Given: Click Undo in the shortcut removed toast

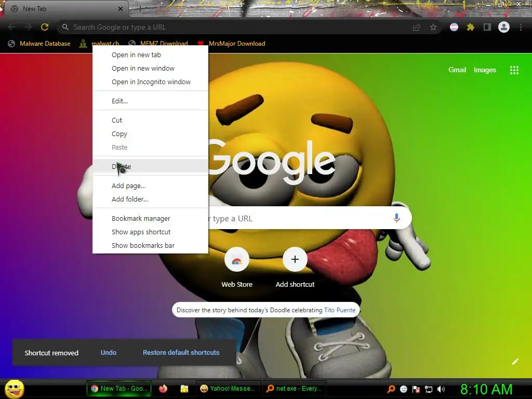Looking at the screenshot, I should pyautogui.click(x=109, y=353).
